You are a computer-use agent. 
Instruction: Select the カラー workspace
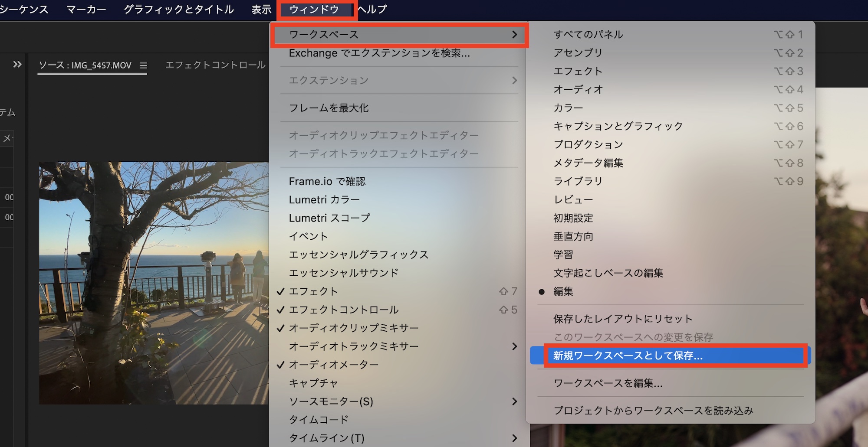point(671,108)
